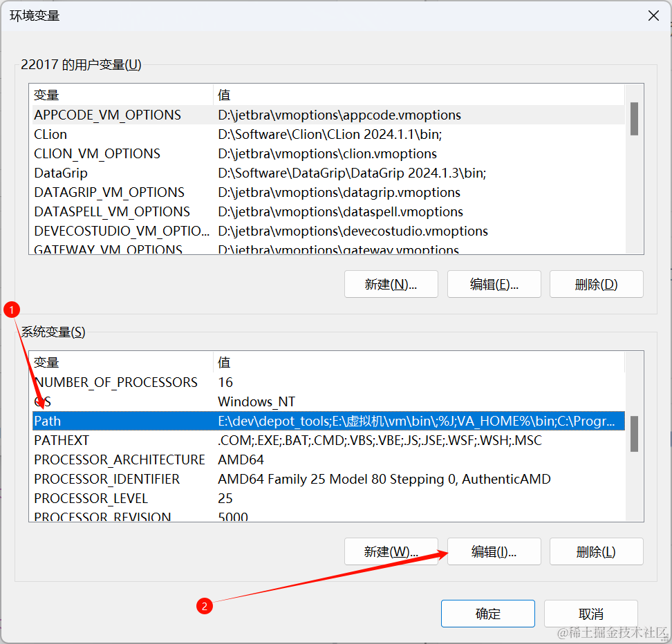Click 编辑(I)... button for system variables
The image size is (672, 644).
click(494, 551)
